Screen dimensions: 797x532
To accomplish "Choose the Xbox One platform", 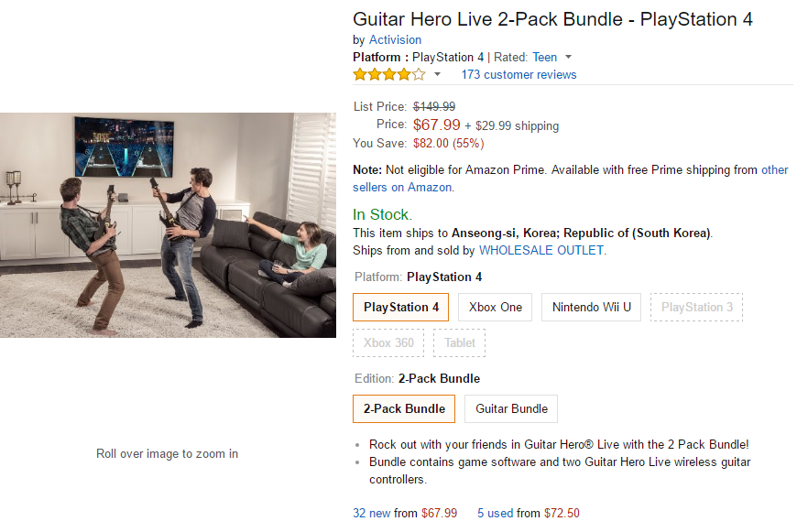I will pyautogui.click(x=496, y=307).
